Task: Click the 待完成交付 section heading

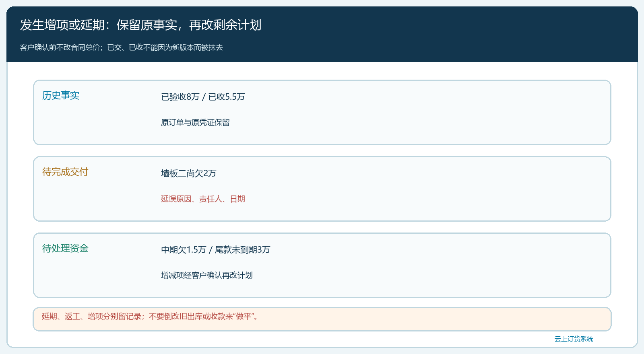Action: [x=65, y=172]
